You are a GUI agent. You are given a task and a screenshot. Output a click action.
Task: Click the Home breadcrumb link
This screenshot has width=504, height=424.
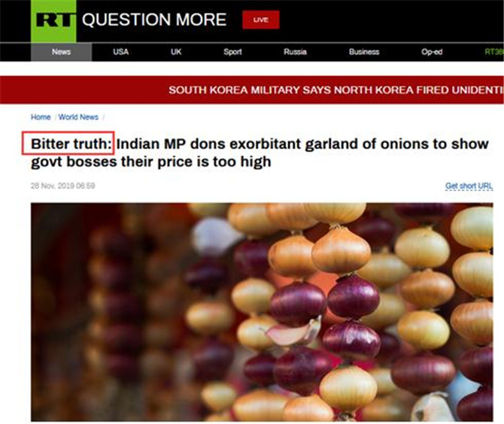pos(41,117)
